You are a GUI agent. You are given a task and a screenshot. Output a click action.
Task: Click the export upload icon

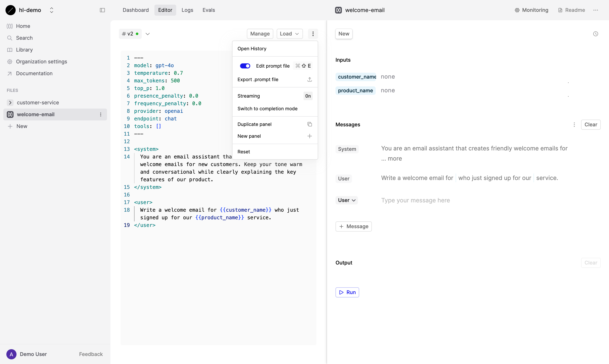[x=309, y=79]
